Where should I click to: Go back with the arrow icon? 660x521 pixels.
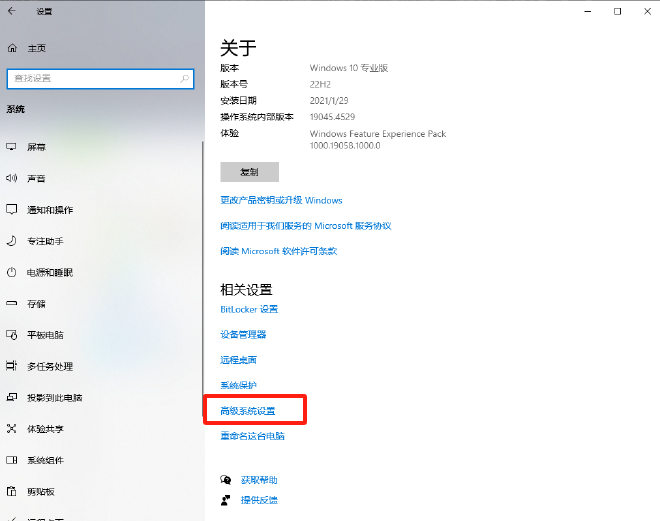coord(12,11)
